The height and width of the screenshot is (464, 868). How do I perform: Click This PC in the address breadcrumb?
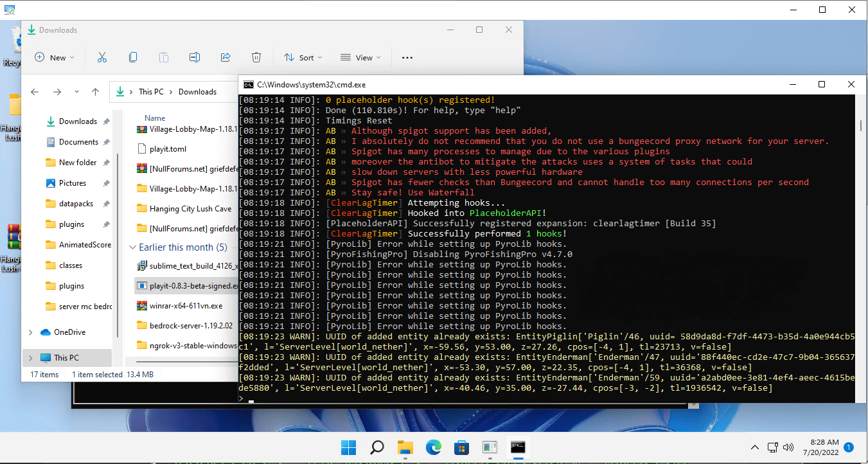(x=151, y=92)
